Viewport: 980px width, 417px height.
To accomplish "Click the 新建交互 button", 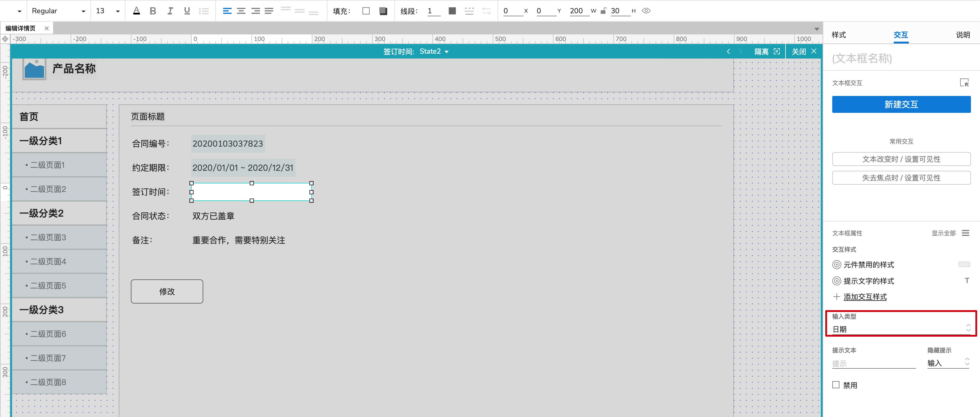I will [x=901, y=104].
